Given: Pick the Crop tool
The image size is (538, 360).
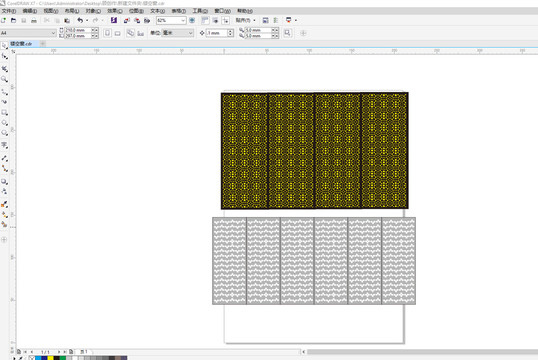Looking at the screenshot, I should pyautogui.click(x=4, y=69).
